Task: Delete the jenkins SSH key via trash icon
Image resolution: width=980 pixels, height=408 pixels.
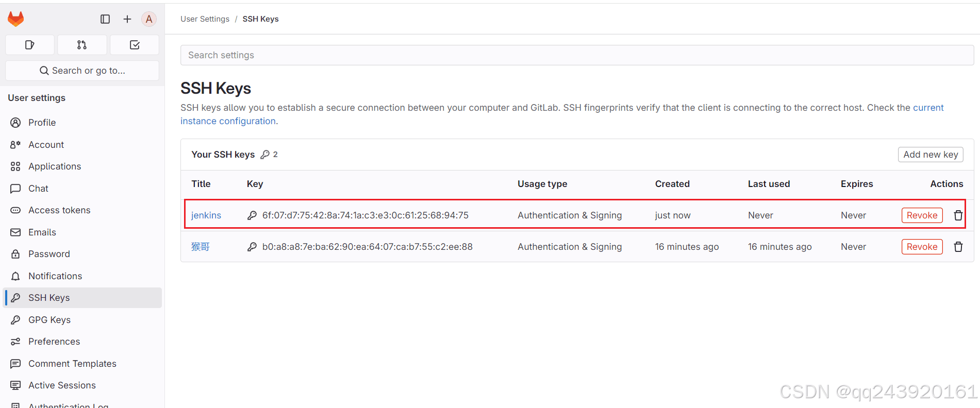Action: [x=958, y=215]
